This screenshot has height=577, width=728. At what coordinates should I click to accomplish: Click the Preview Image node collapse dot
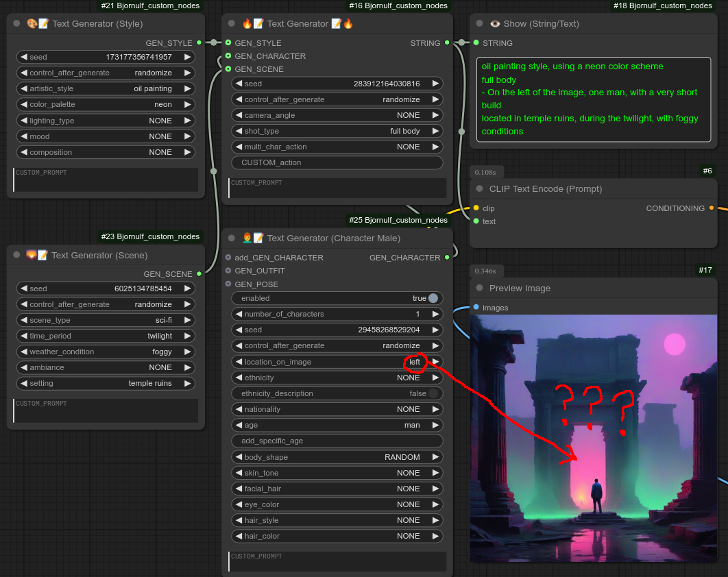coord(480,288)
